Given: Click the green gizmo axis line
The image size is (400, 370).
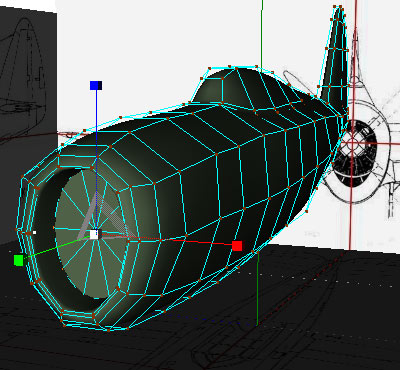Looking at the screenshot, I should [x=57, y=247].
